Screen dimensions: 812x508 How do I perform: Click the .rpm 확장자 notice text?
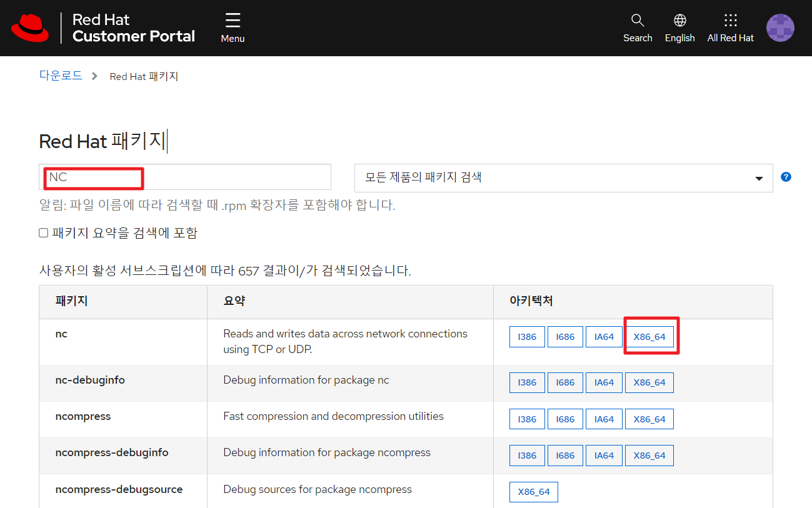[x=217, y=206]
